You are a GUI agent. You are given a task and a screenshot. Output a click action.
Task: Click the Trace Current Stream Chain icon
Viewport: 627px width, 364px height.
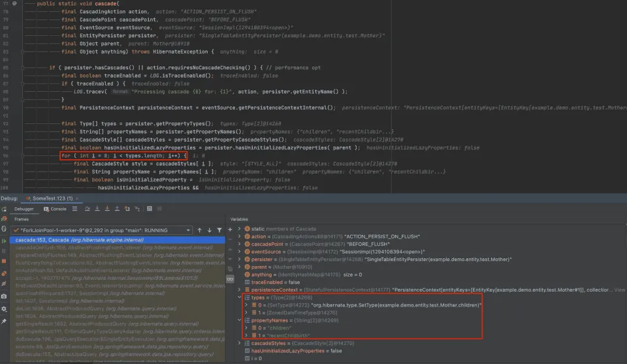(x=159, y=209)
